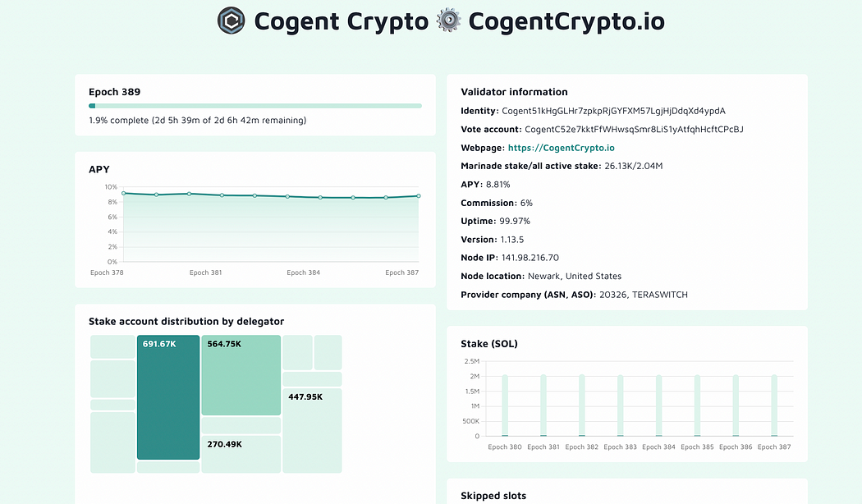Viewport: 862px width, 504px height.
Task: Click the Epoch 387 stake bar
Action: pos(774,405)
